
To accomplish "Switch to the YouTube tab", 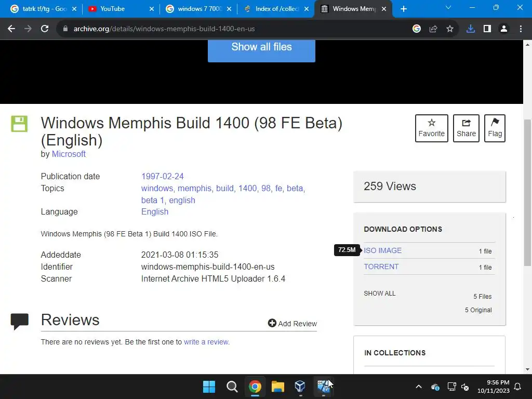I will pos(121,9).
